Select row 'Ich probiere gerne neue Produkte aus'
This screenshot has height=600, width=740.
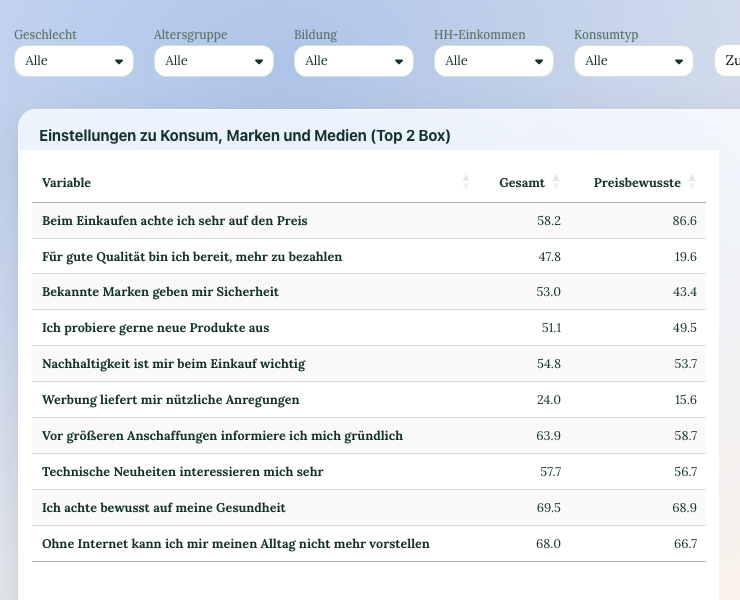click(369, 328)
